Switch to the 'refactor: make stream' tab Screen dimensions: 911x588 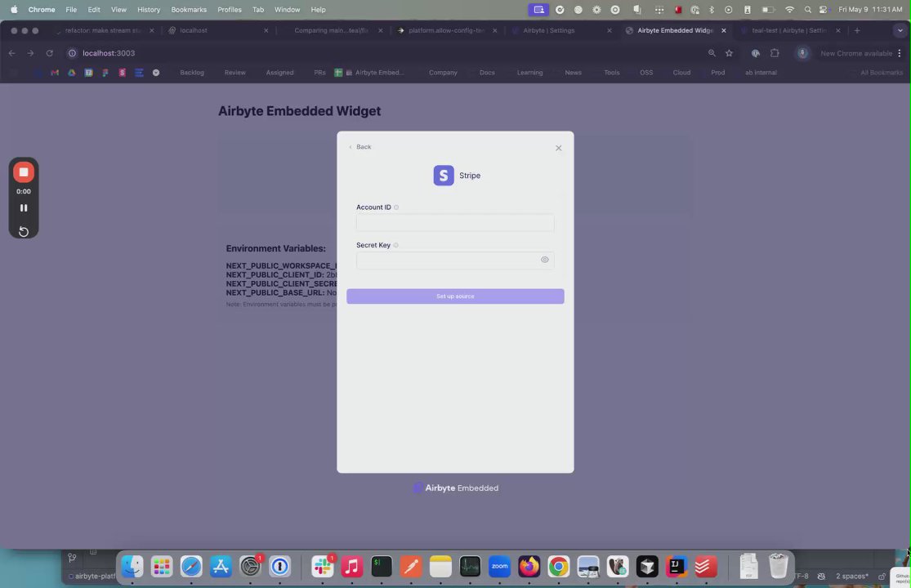104,30
